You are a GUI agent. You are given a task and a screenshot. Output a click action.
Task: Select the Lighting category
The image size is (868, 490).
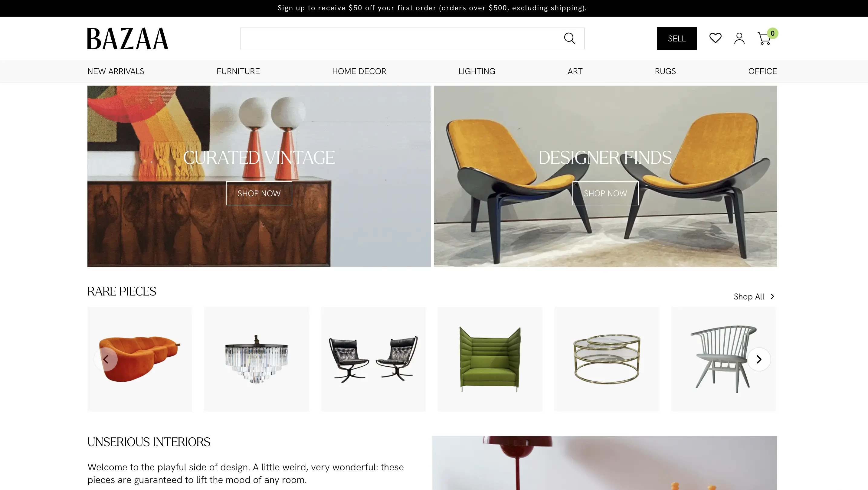tap(477, 71)
